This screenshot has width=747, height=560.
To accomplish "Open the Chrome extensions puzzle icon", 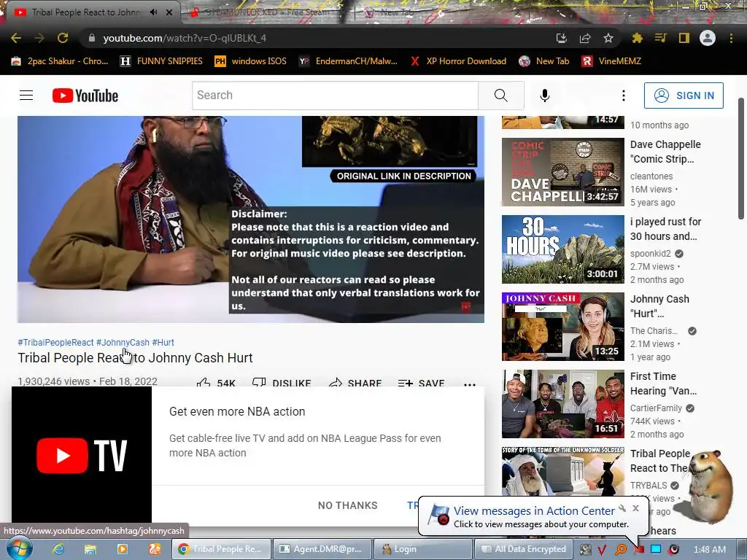I will tap(637, 38).
